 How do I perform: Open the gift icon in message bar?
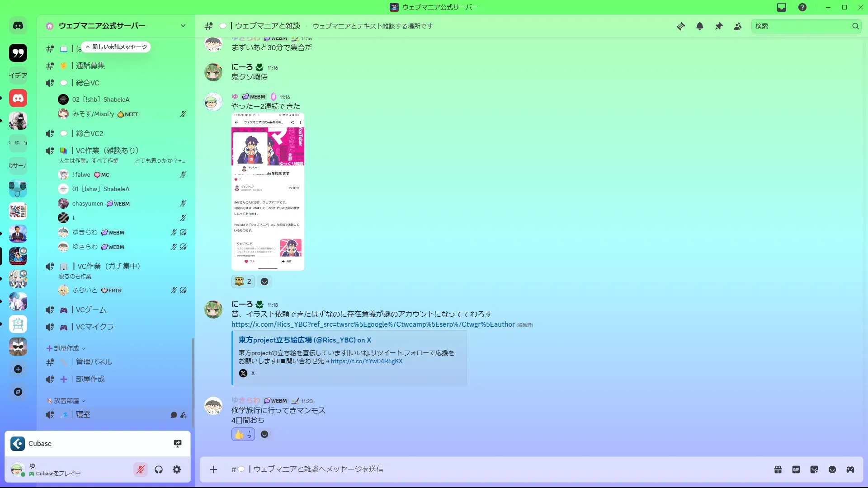(778, 469)
